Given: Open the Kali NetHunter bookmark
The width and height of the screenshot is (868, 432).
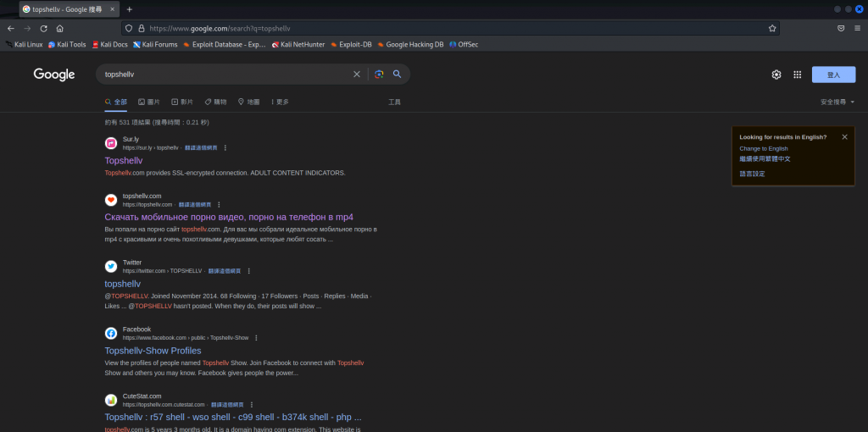Looking at the screenshot, I should pos(298,44).
